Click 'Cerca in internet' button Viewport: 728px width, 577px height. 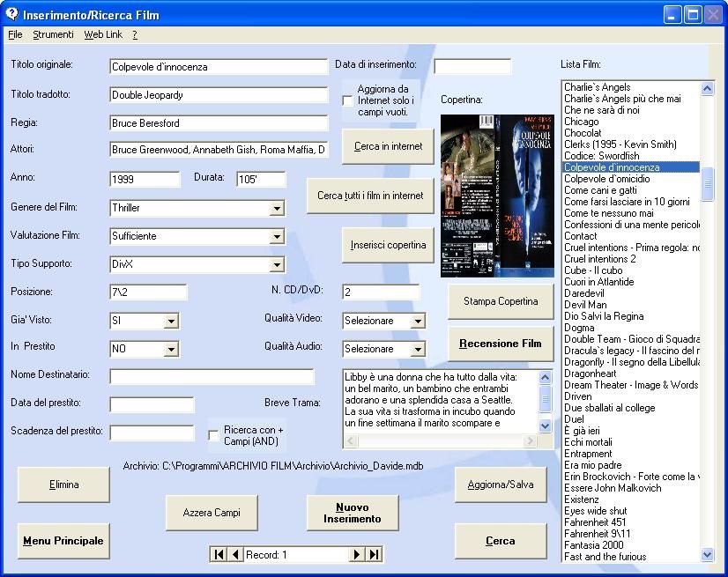coord(388,146)
